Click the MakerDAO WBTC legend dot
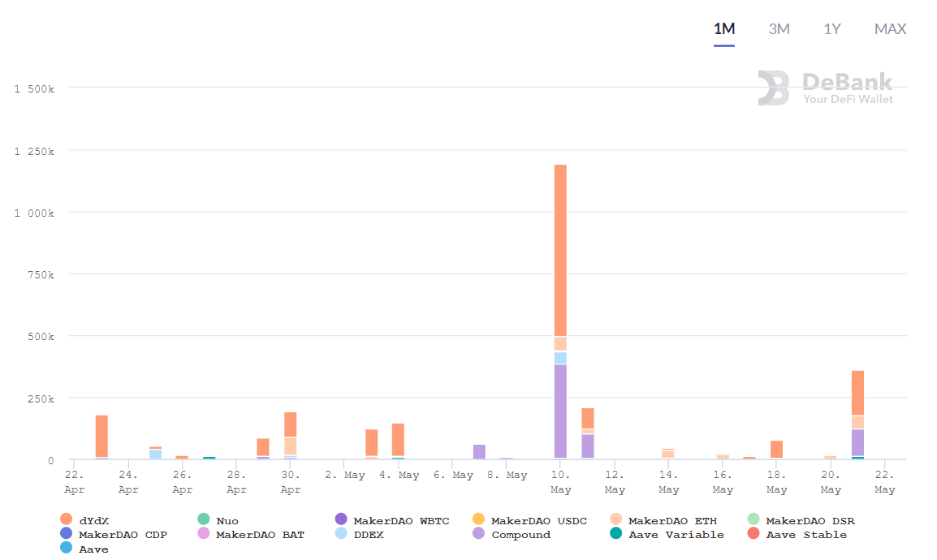This screenshot has width=937, height=560. [341, 520]
